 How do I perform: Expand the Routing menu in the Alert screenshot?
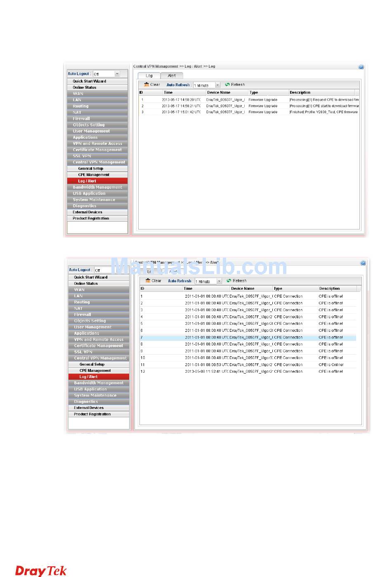99,302
